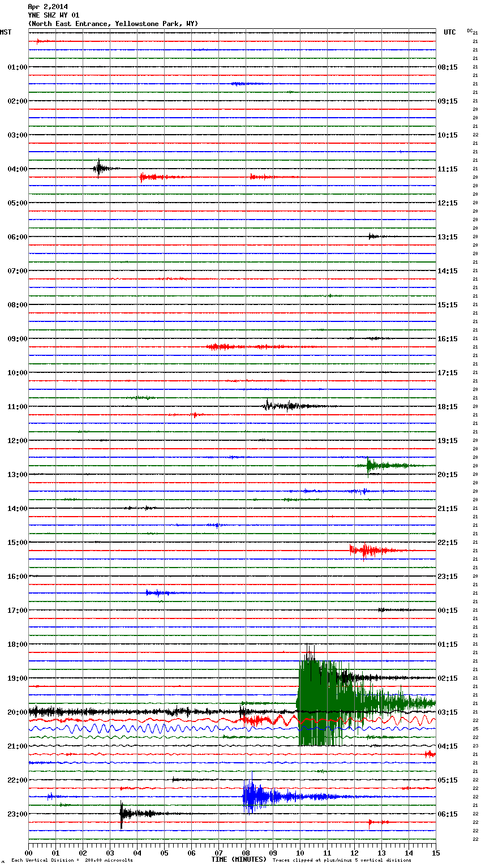Click the '08' minute tick label
This screenshot has width=481, height=868.
(x=246, y=853)
